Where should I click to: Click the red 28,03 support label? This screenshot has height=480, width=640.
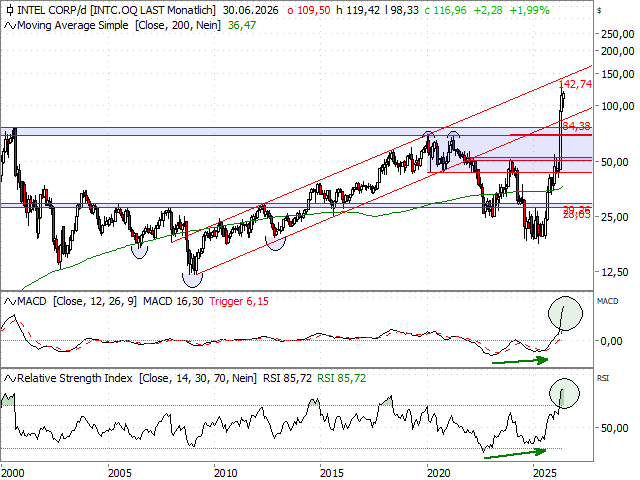tap(576, 216)
